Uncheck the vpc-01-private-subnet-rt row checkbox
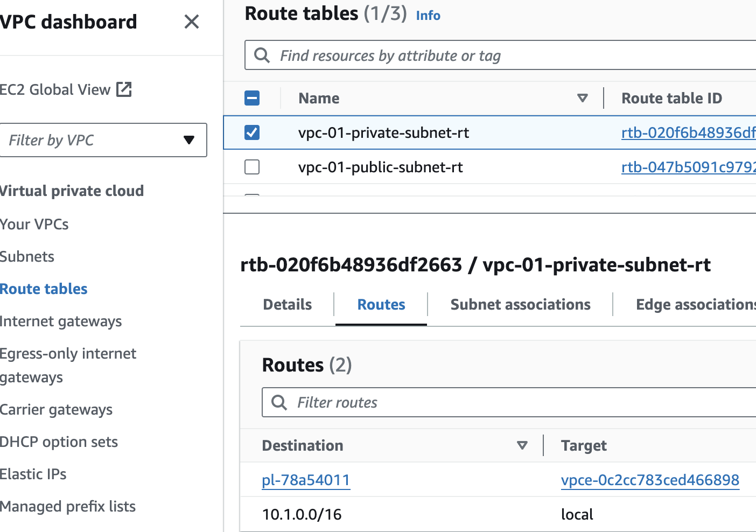756x532 pixels. point(252,132)
